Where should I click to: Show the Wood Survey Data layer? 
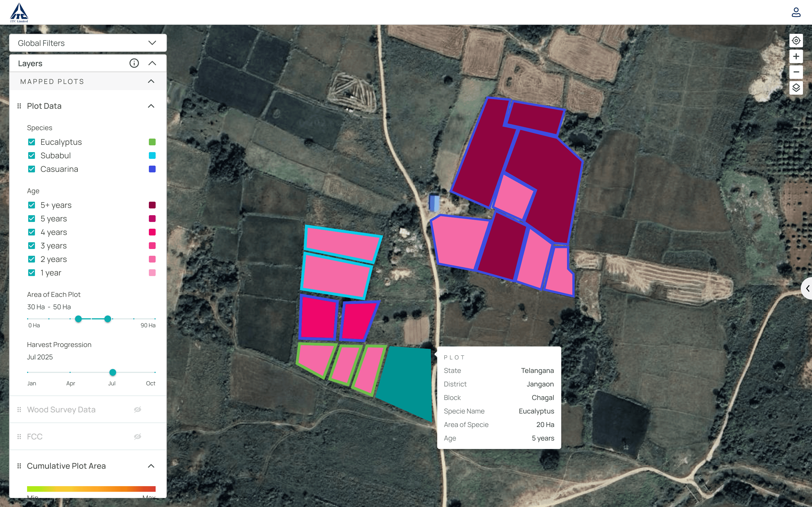(137, 410)
